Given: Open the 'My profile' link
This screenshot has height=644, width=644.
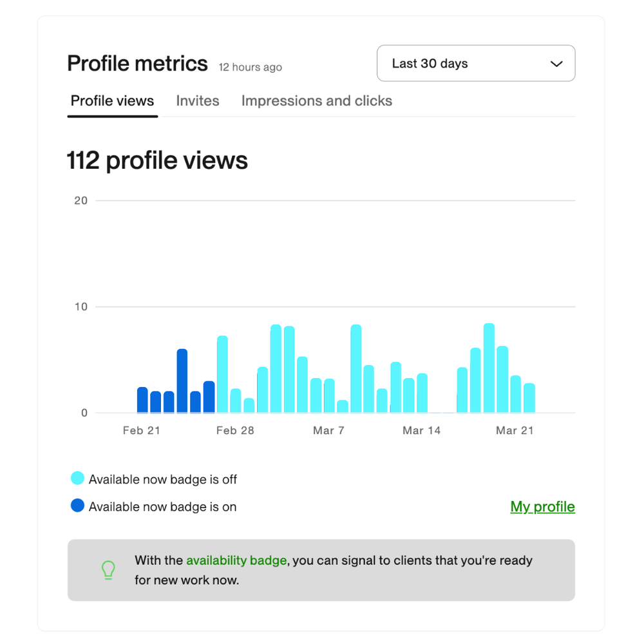Looking at the screenshot, I should 542,507.
